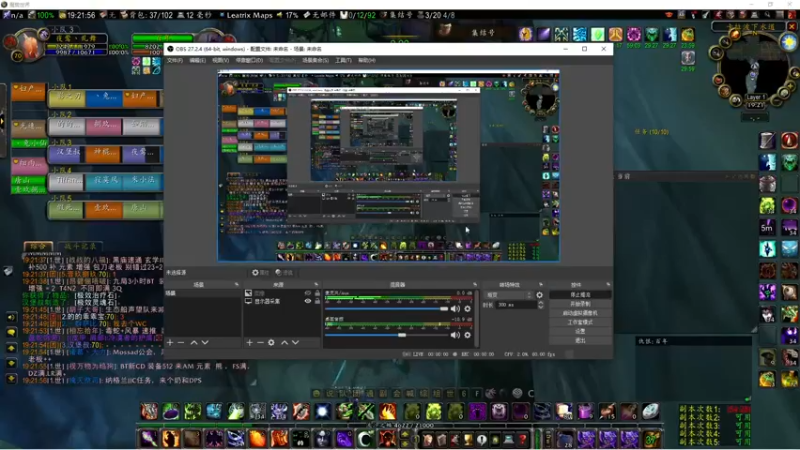The height and width of the screenshot is (450, 800).
Task: Move source up with up arrow
Action: coord(285,342)
